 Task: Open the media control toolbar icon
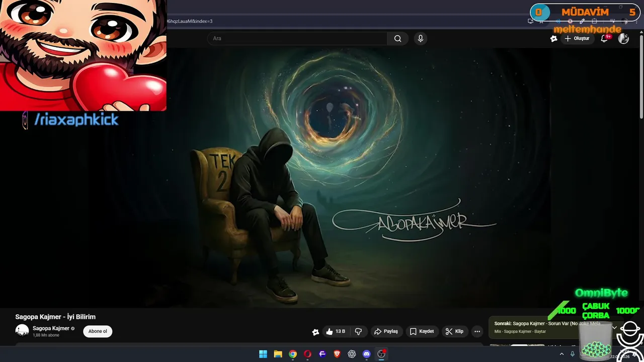612,21
